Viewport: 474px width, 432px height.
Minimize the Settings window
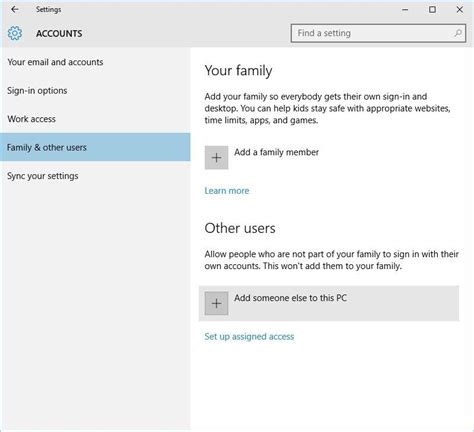tap(405, 10)
